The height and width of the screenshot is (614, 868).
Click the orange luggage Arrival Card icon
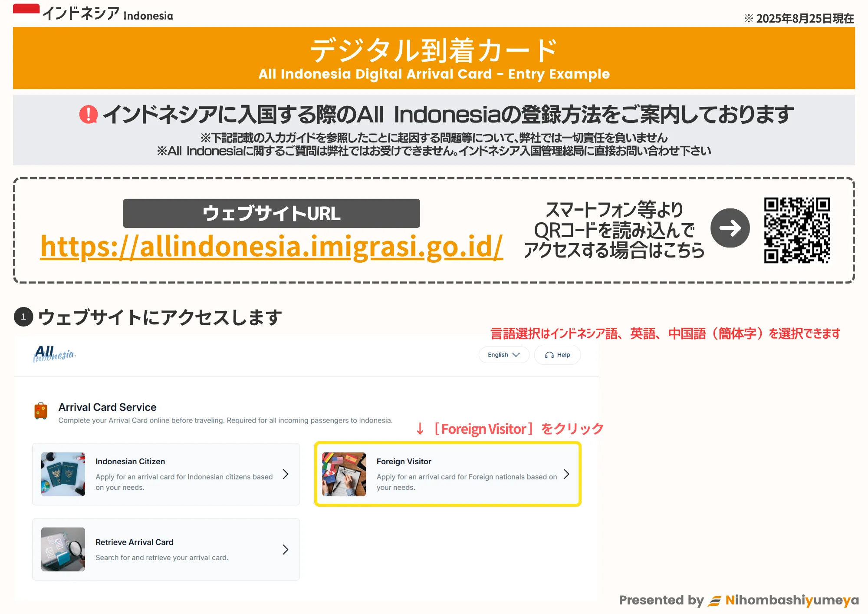coord(41,410)
